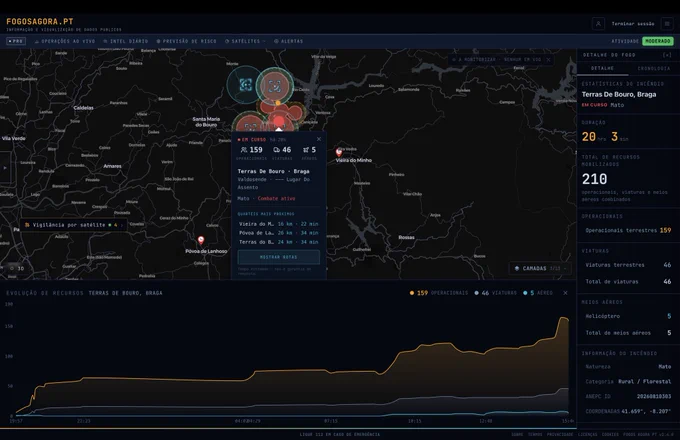Click the green Moderado activity badge
Screen dimensions: 680x440
658,41
